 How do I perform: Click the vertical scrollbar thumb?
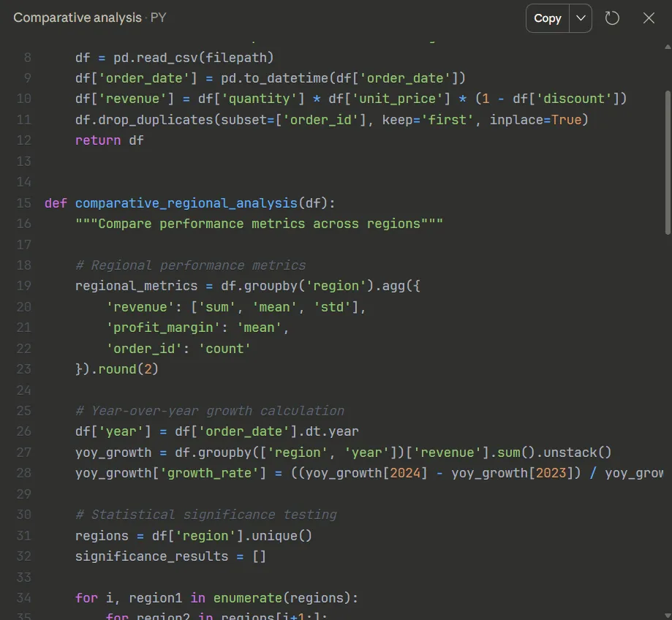pos(668,163)
